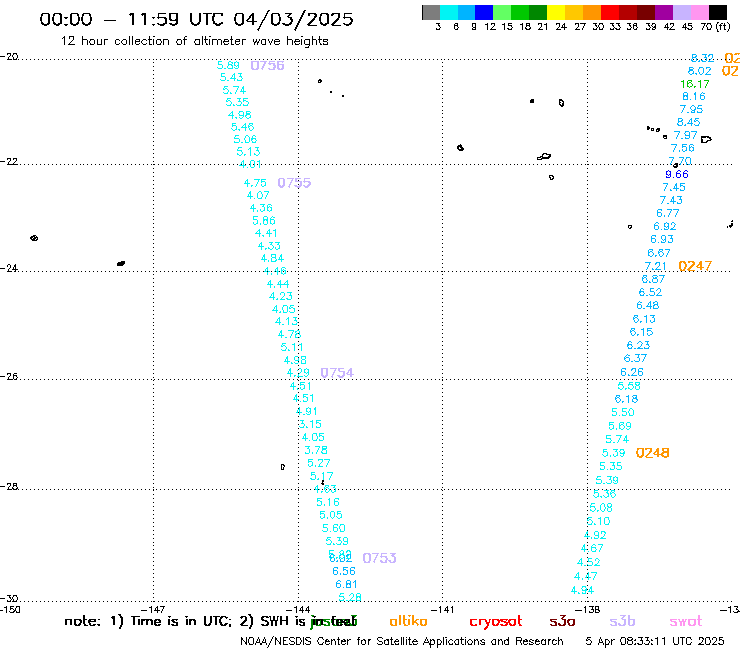Select the s3a satellite legend label
The width and height of the screenshot is (740, 650).
click(x=562, y=621)
